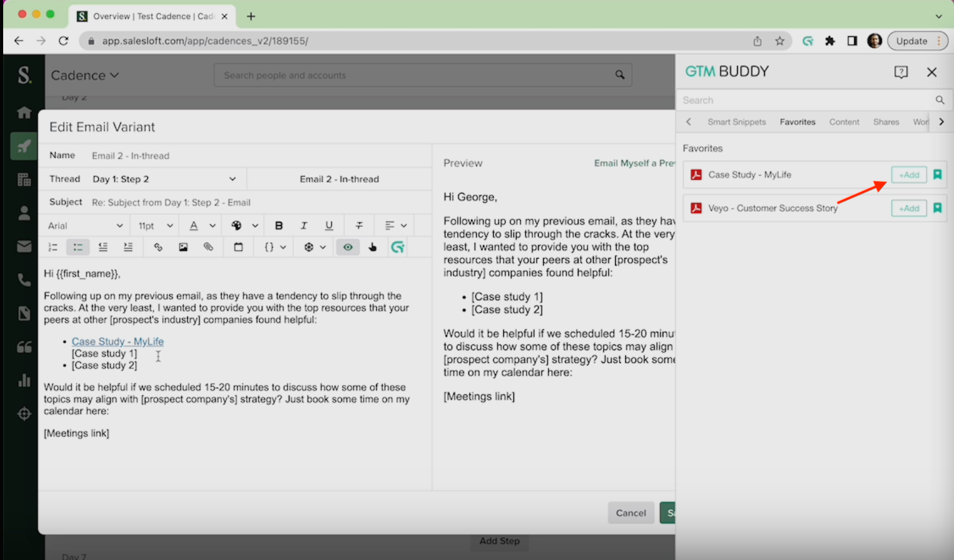954x560 pixels.
Task: Apply strikethrough formatting in email editor
Action: 359,226
